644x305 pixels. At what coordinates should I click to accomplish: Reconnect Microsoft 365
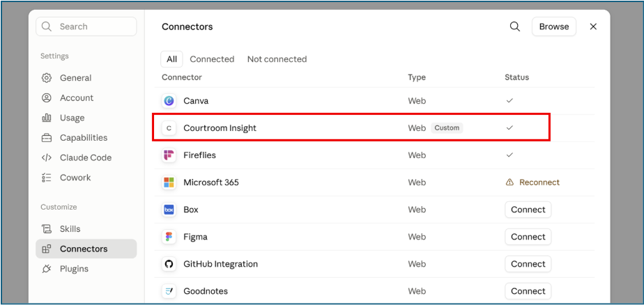(532, 182)
